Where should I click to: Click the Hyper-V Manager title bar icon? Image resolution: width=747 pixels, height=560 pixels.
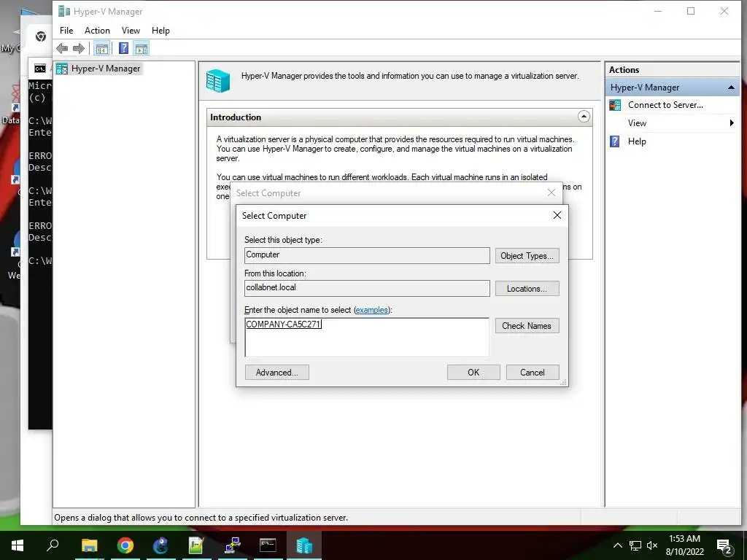pyautogui.click(x=64, y=11)
